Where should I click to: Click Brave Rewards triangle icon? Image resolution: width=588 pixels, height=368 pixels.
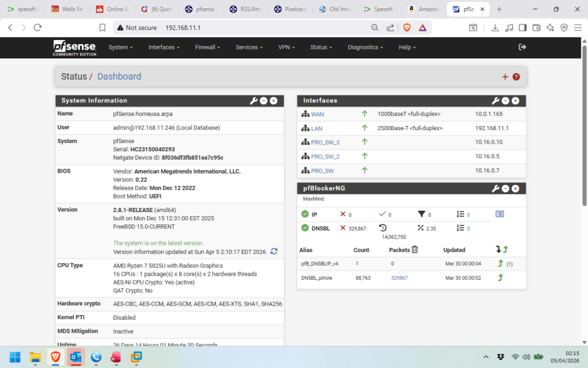(423, 28)
